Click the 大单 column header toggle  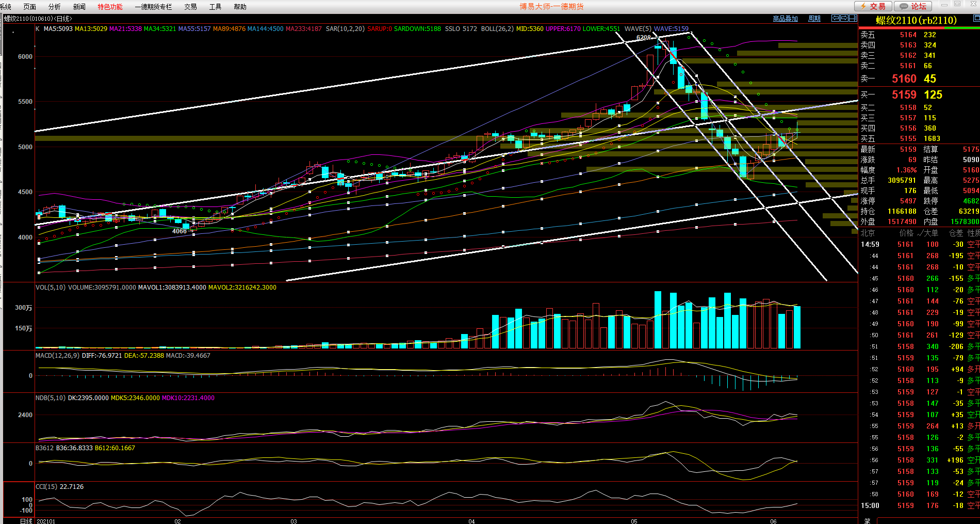coord(930,233)
